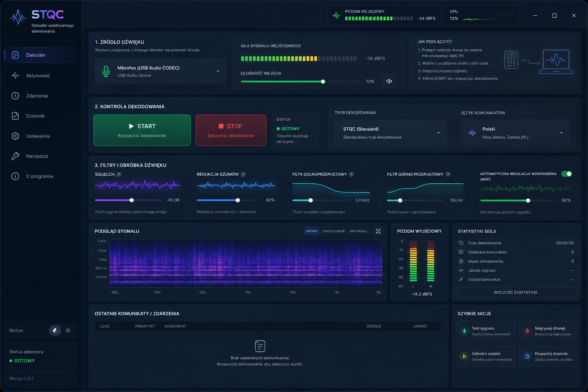588x392 pixels.
Task: Click the empty messages list icon
Action: (260, 346)
